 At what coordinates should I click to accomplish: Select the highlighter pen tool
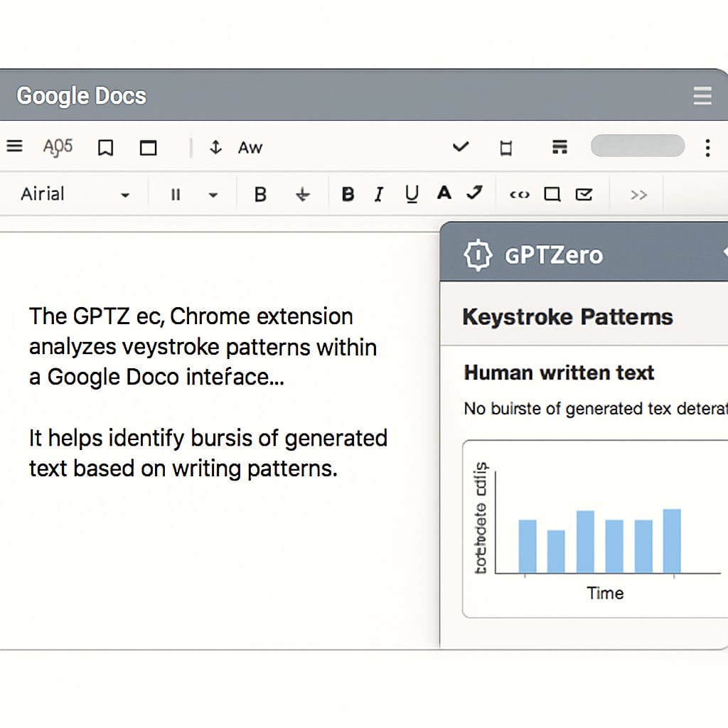coord(474,192)
